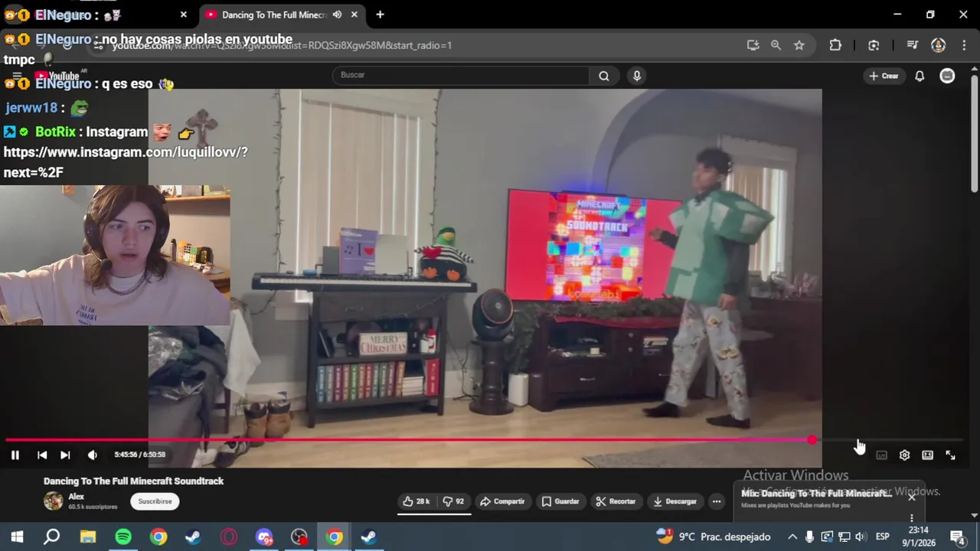Switch to the Dancing To The Full Minecraft tab
The height and width of the screenshot is (551, 980).
pyautogui.click(x=273, y=15)
